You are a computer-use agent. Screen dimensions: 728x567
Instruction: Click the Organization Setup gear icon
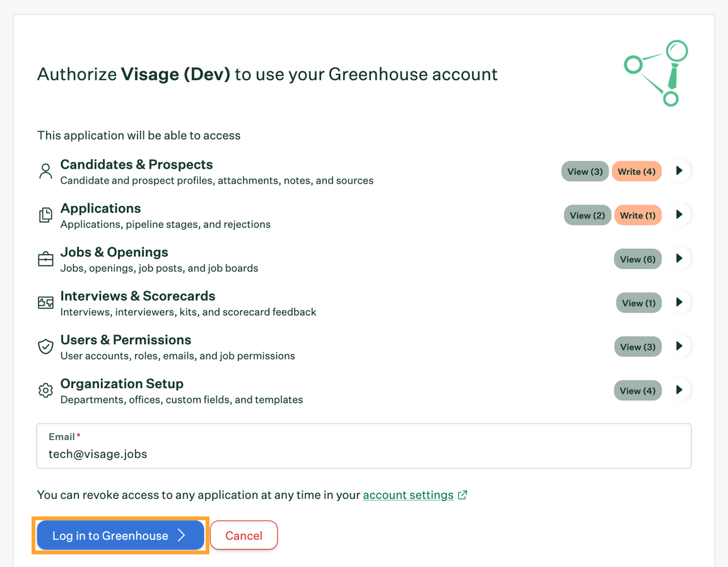coord(45,390)
